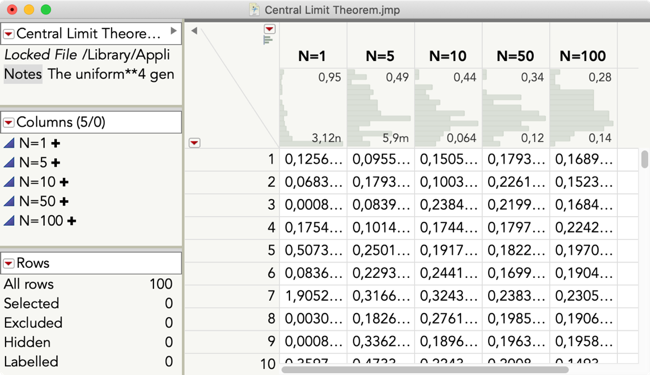
Task: Click cell 0,1256 in N=1 column
Action: (x=313, y=160)
